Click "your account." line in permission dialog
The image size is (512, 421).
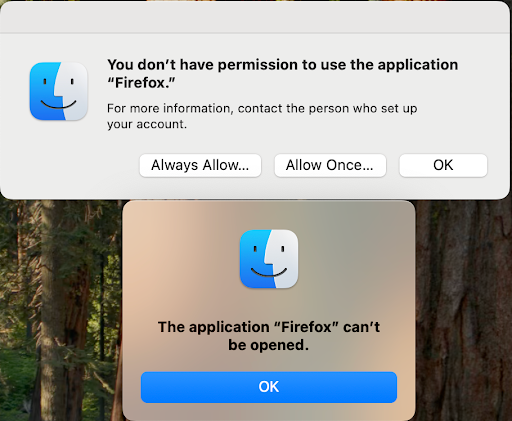point(147,124)
